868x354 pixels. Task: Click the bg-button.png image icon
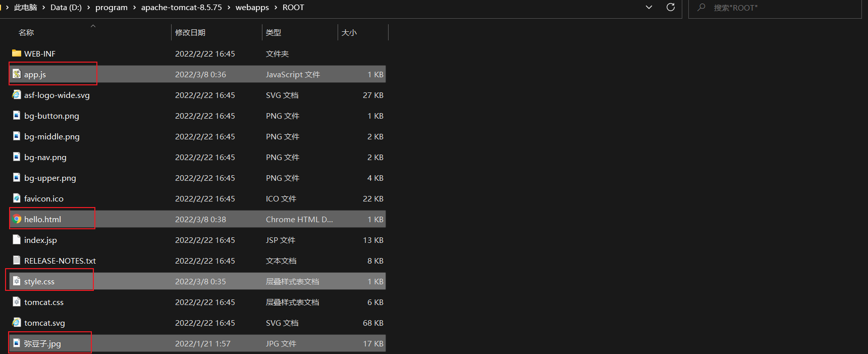click(17, 115)
